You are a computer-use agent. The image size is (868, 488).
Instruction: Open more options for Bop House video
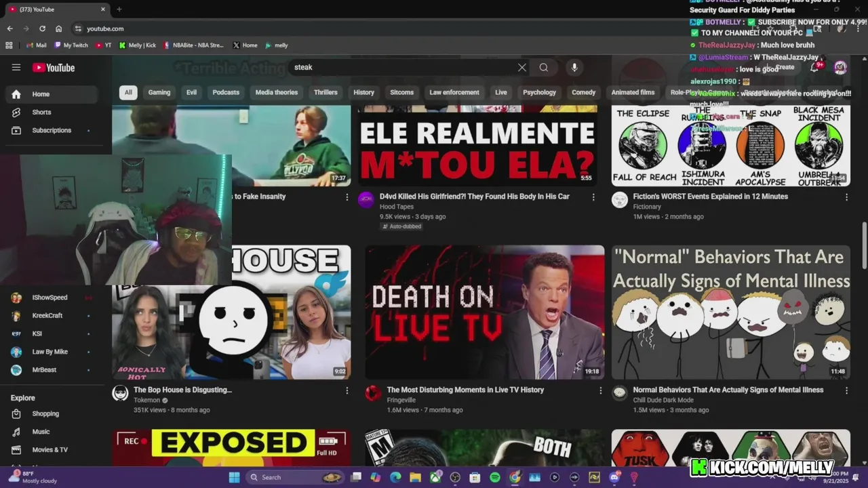tap(347, 390)
